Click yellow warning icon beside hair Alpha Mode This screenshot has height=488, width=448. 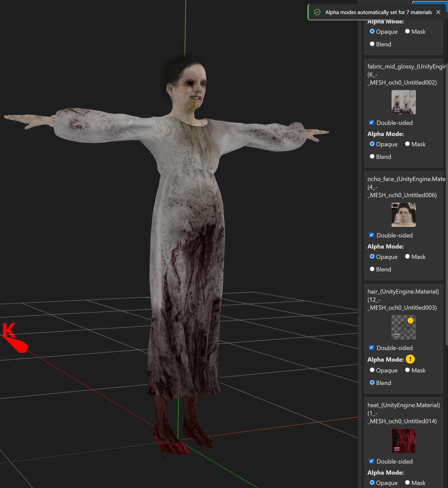(x=410, y=359)
